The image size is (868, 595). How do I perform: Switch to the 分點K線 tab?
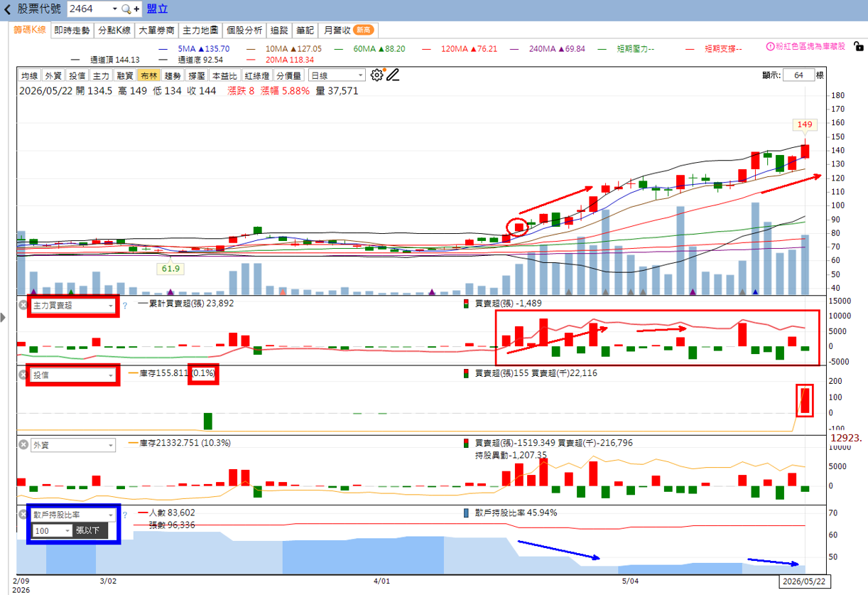coord(114,30)
